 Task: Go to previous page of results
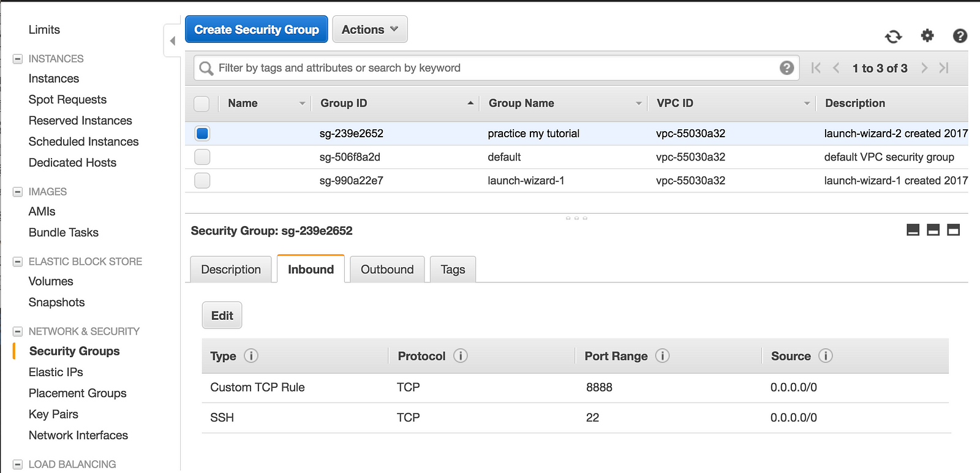pos(836,68)
